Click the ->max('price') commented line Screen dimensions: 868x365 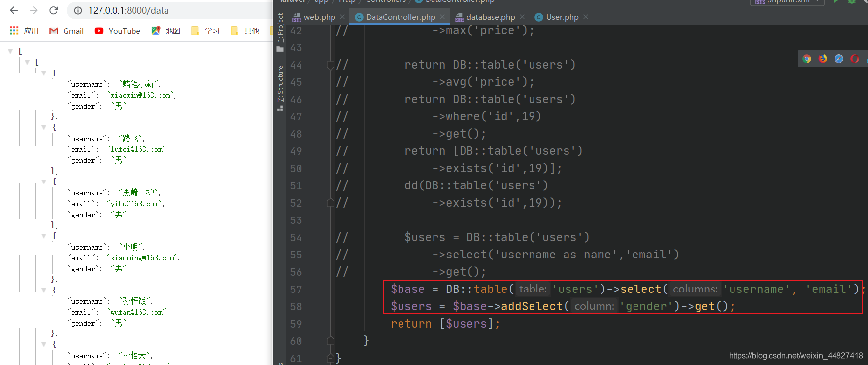point(483,31)
